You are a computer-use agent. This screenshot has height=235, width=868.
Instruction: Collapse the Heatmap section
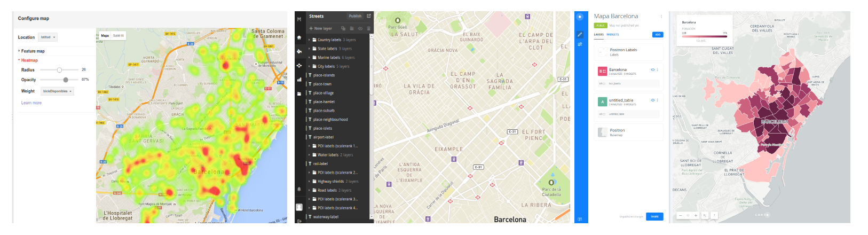[x=28, y=60]
